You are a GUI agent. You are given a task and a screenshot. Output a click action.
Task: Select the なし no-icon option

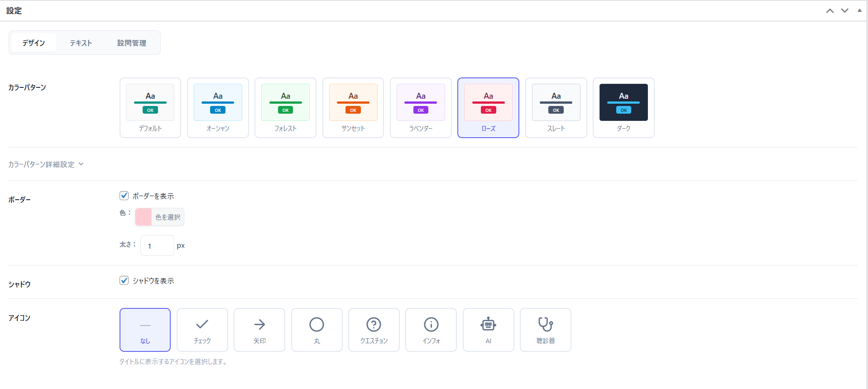point(145,330)
